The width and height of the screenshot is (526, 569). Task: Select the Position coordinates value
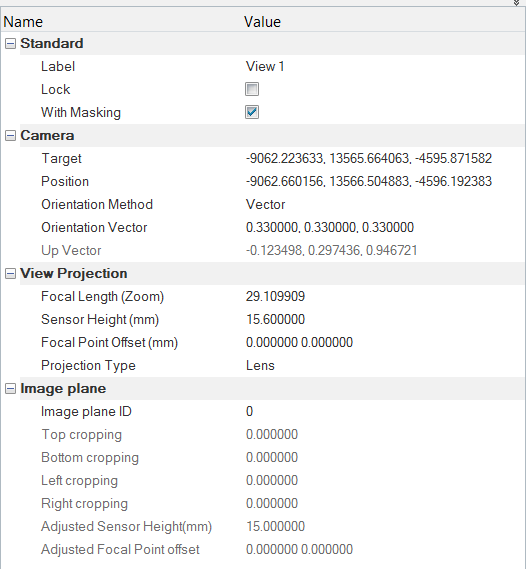[384, 181]
